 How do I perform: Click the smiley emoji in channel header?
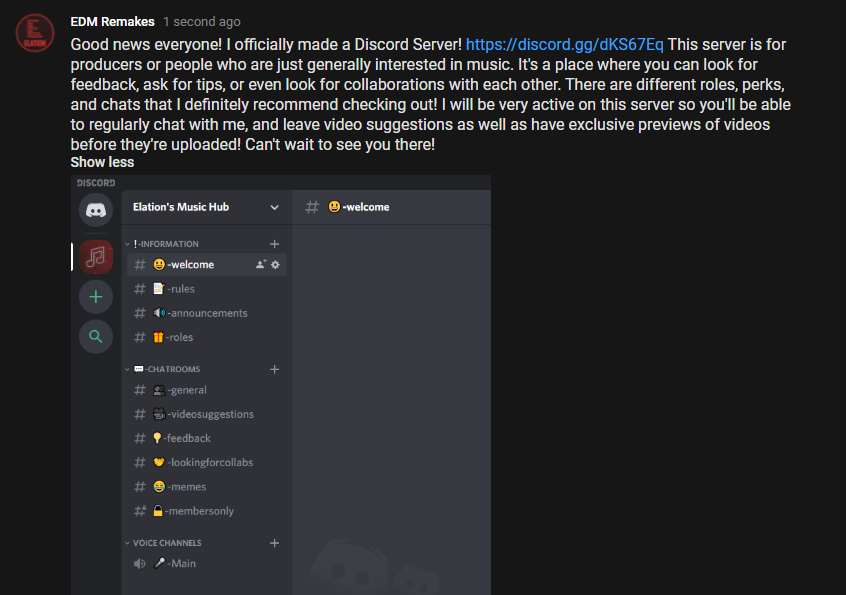tap(335, 207)
